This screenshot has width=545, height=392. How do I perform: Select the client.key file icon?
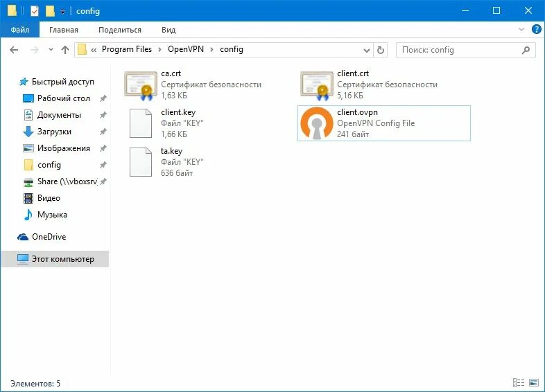[141, 123]
